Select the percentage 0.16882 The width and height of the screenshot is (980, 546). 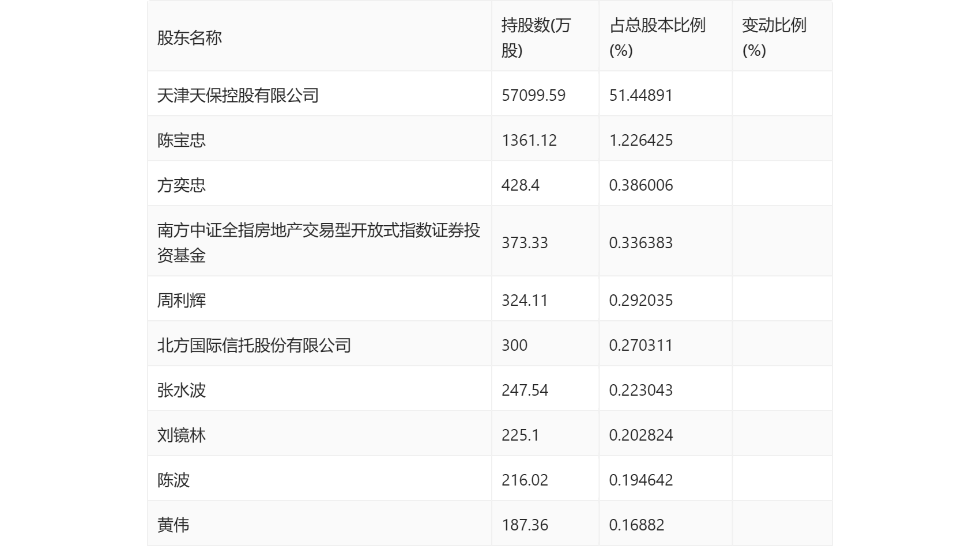coord(637,525)
